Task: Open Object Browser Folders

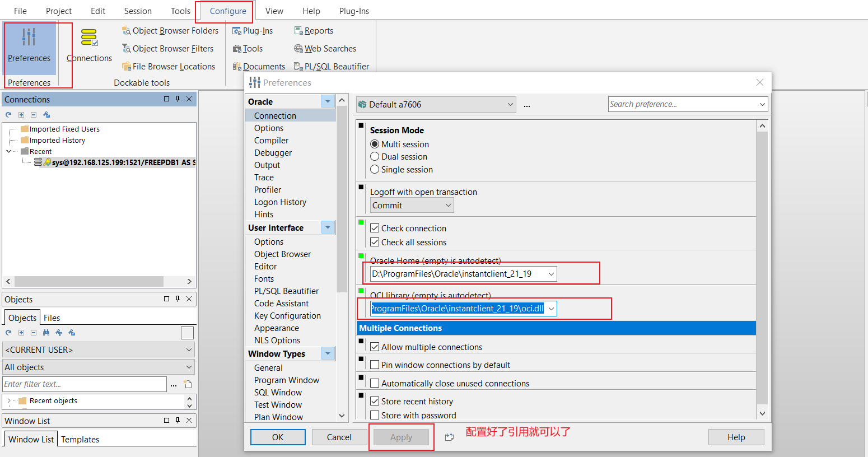Action: tap(170, 31)
